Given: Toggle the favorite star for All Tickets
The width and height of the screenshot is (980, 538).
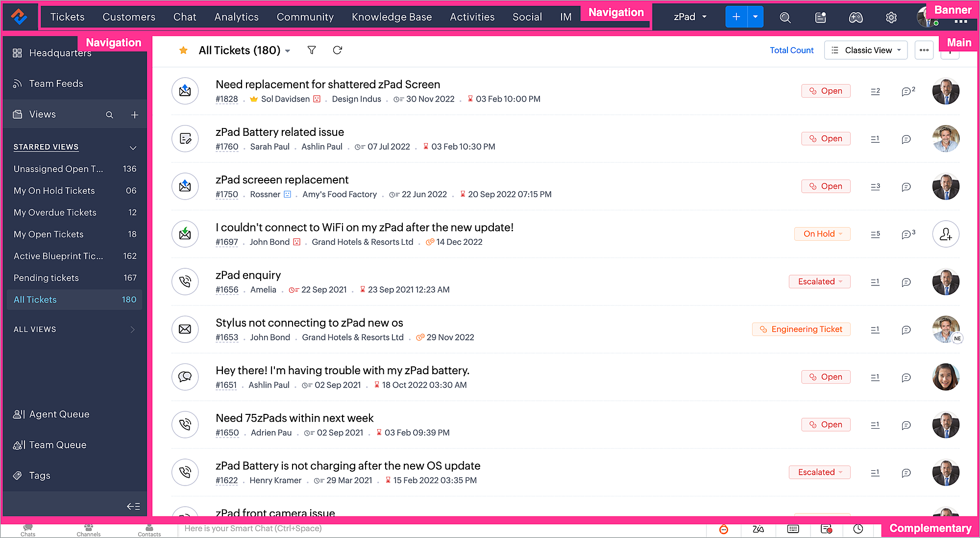Looking at the screenshot, I should [183, 50].
